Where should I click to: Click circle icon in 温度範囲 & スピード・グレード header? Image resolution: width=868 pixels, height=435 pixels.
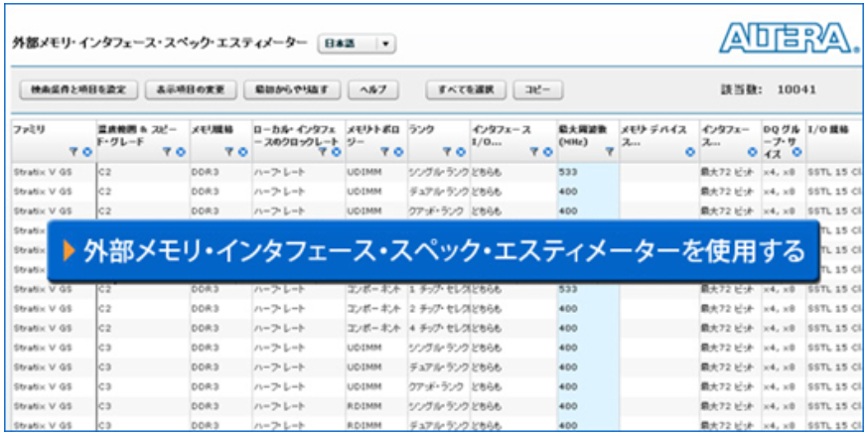point(180,151)
